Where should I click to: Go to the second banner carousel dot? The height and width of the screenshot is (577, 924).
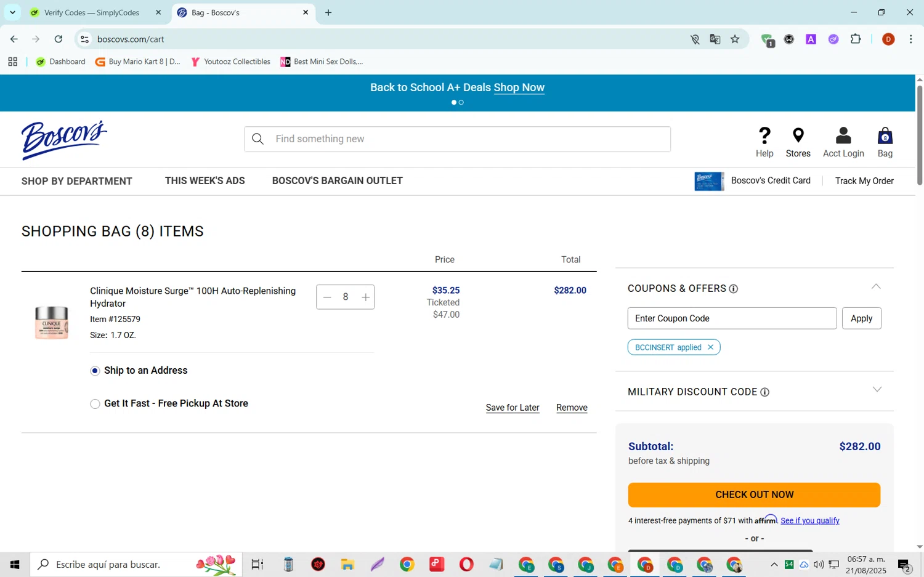point(461,103)
